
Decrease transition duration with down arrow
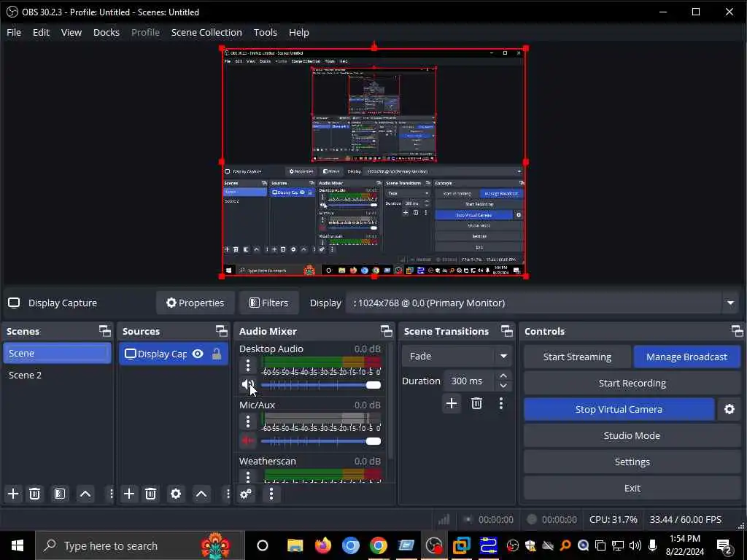[x=503, y=386]
